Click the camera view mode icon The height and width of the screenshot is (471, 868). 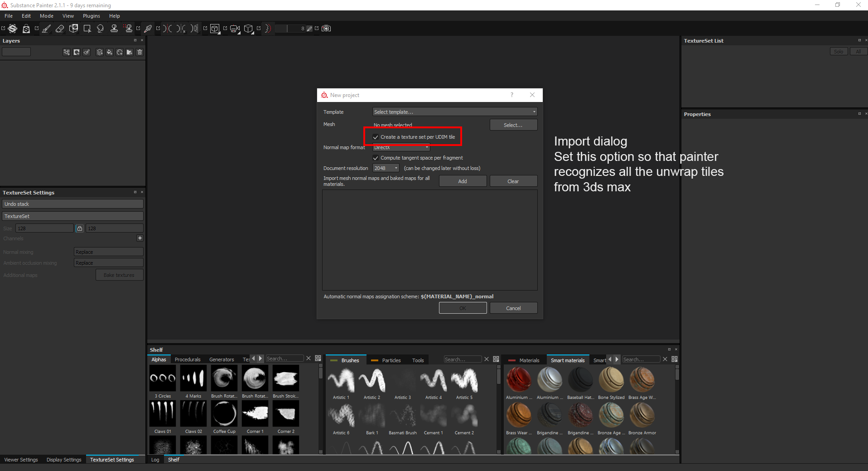235,29
